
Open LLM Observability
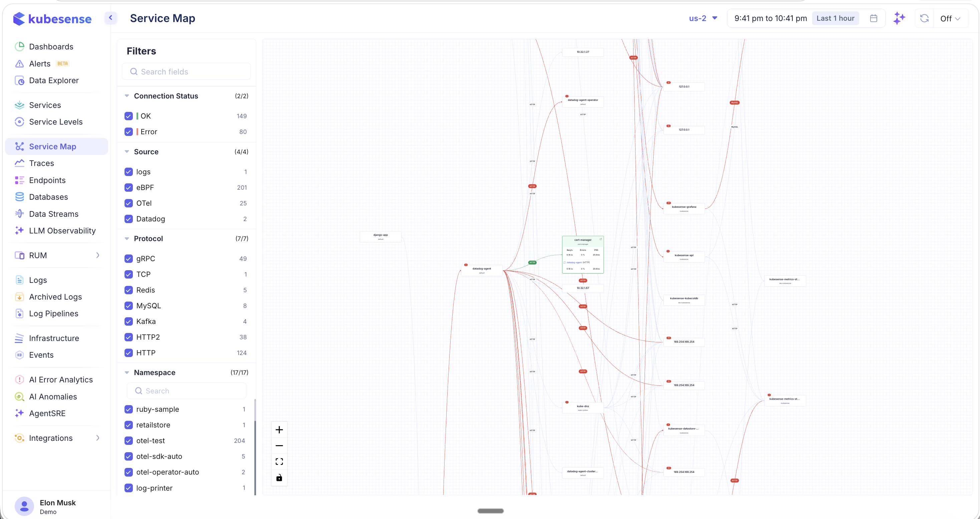pos(62,230)
